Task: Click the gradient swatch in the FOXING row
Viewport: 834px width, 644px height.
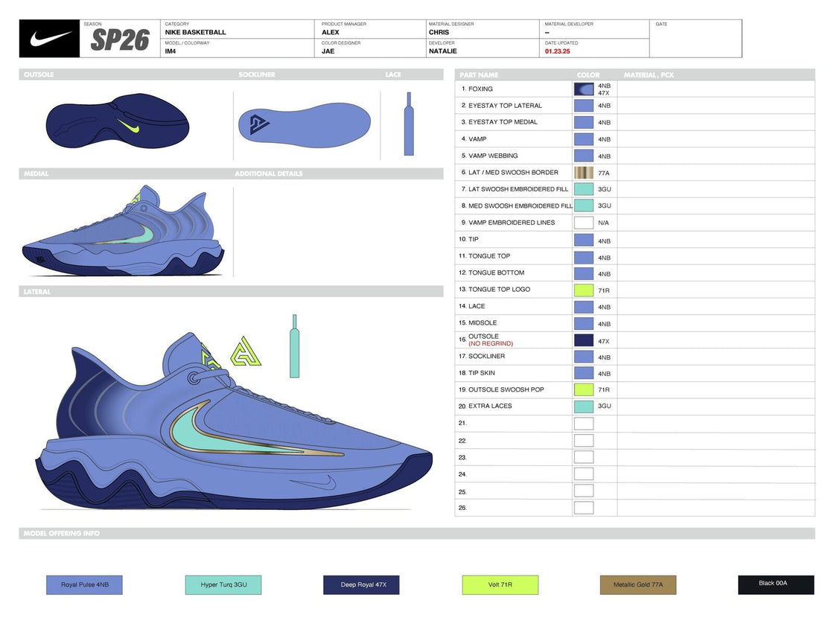Action: pos(584,89)
